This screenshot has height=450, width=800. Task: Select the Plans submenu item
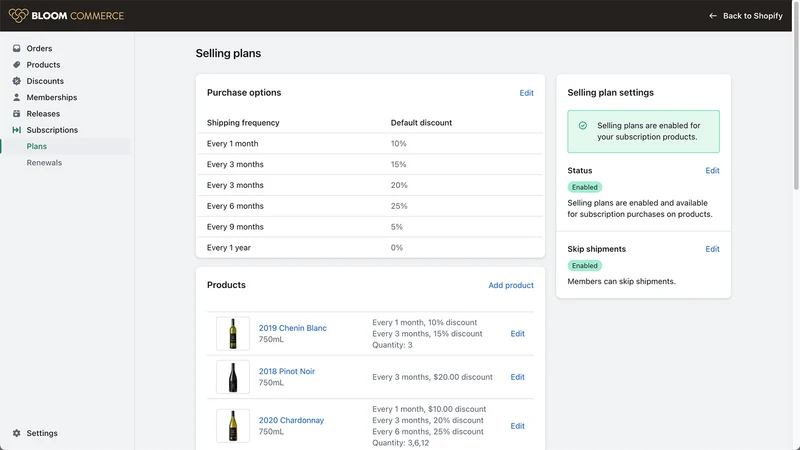(37, 146)
